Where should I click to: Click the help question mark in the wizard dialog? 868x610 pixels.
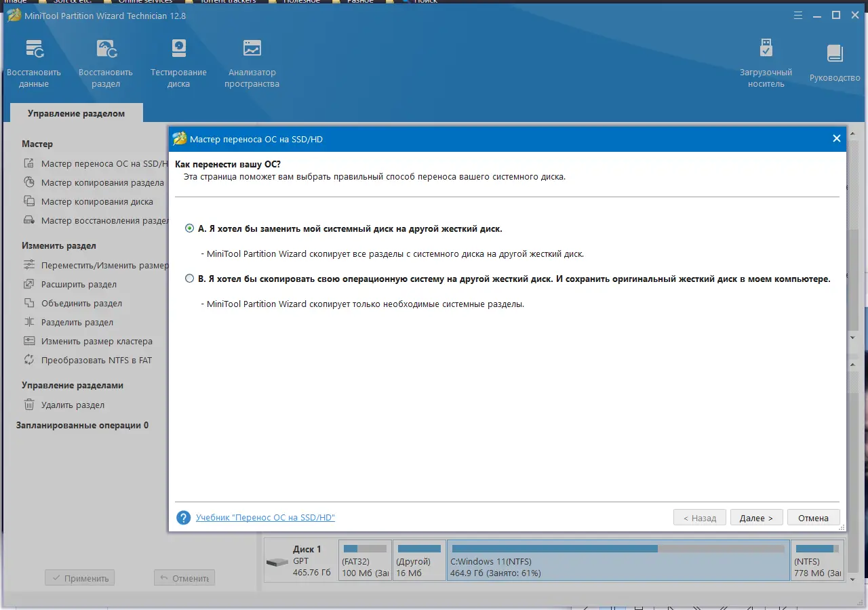(x=182, y=517)
